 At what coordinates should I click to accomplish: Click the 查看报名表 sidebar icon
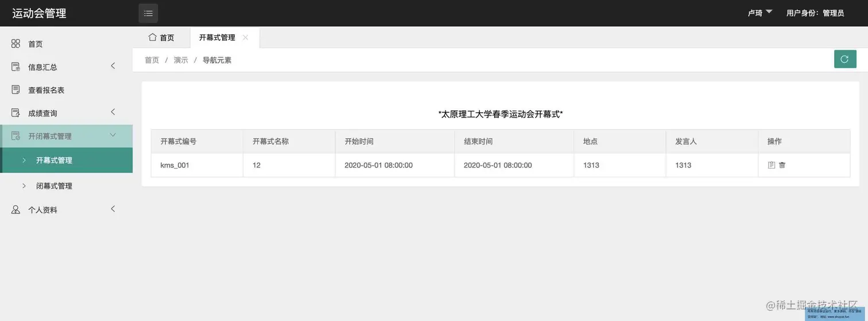[x=16, y=90]
